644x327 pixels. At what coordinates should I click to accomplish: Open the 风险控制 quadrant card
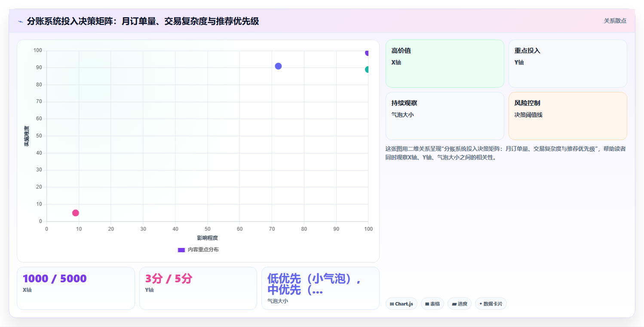point(568,116)
